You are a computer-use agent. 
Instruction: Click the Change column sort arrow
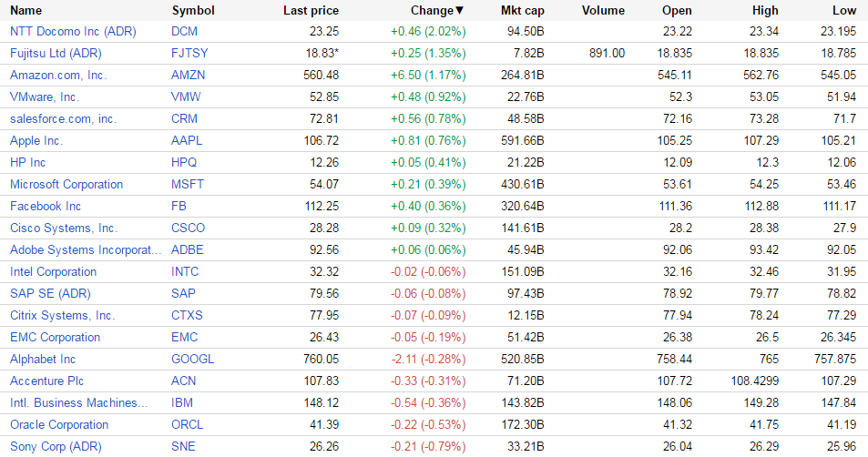coord(459,11)
